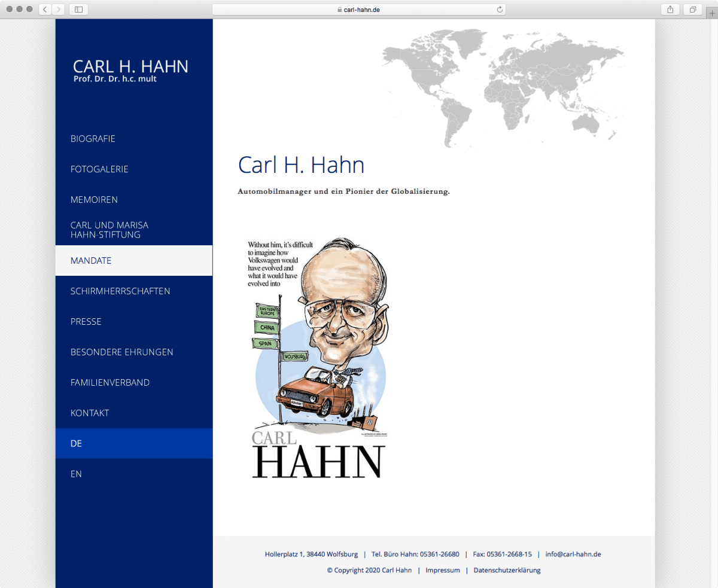The height and width of the screenshot is (588, 718).
Task: Show all tabs overview icon
Action: pos(693,10)
